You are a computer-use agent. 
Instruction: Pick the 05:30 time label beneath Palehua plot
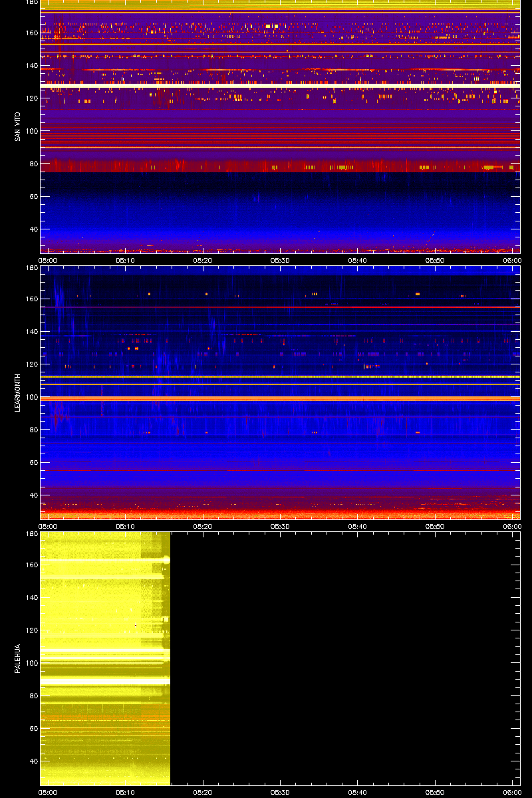(280, 792)
